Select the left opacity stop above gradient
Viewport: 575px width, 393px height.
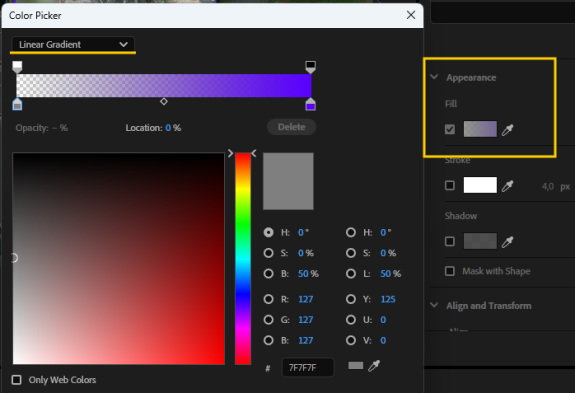[x=17, y=67]
